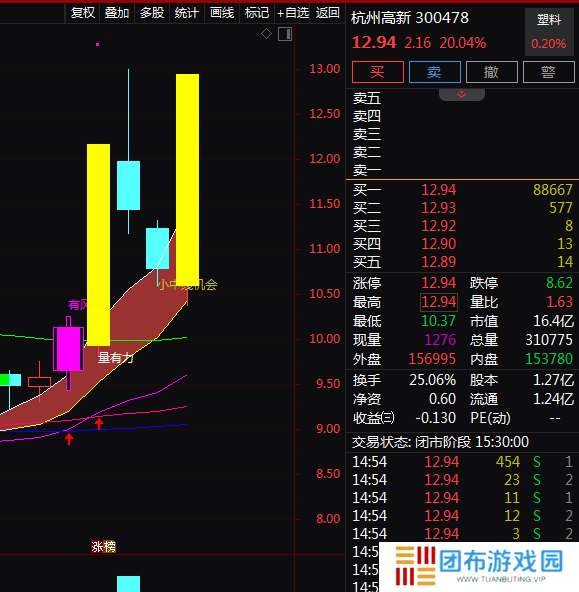Click the 涨停 price 12.94
The image size is (579, 592).
pyautogui.click(x=439, y=283)
